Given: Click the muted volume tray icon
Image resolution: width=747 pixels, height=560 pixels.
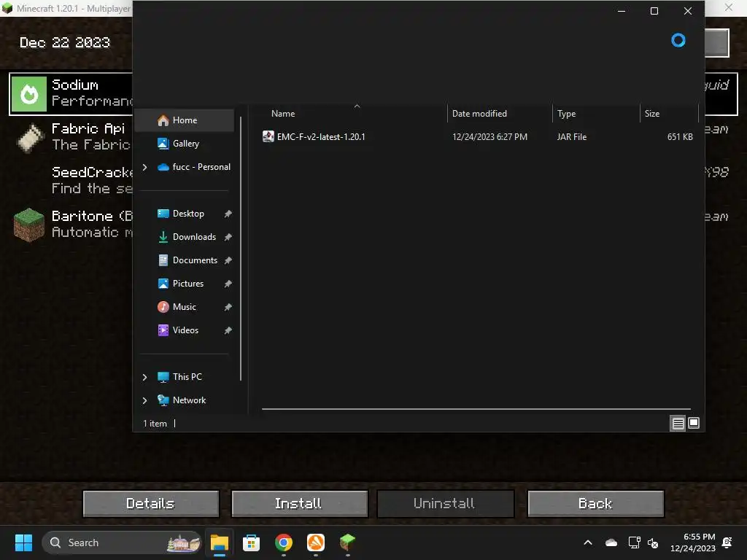Looking at the screenshot, I should (x=654, y=542).
